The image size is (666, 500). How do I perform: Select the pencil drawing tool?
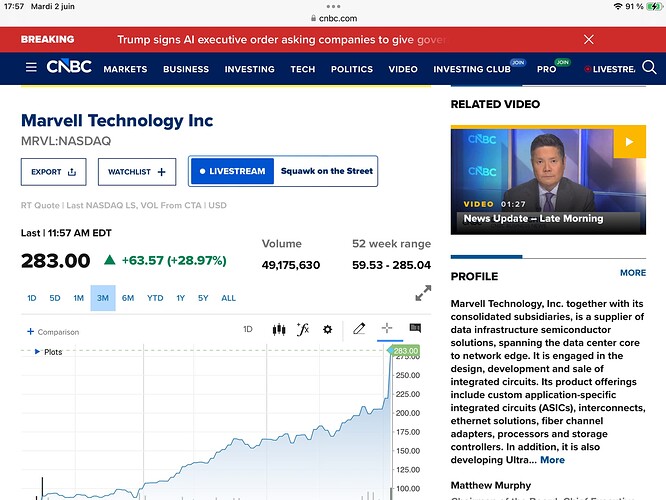point(359,328)
